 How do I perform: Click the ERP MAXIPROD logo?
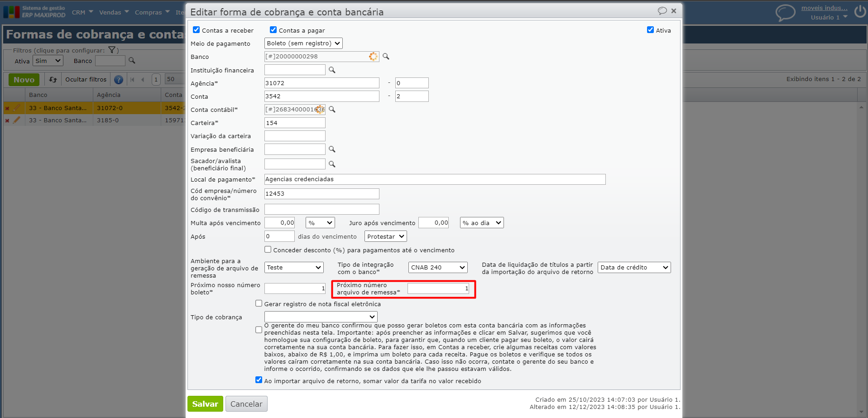point(34,12)
